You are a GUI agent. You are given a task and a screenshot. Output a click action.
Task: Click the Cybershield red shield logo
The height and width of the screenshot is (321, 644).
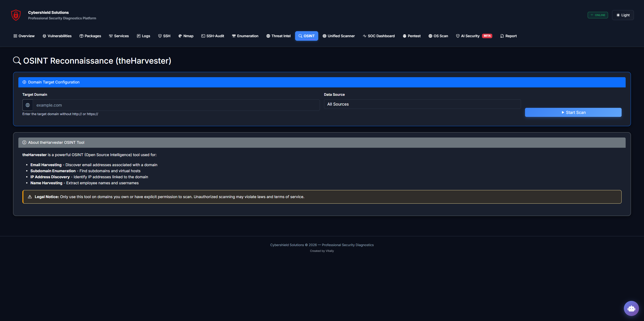(x=16, y=15)
